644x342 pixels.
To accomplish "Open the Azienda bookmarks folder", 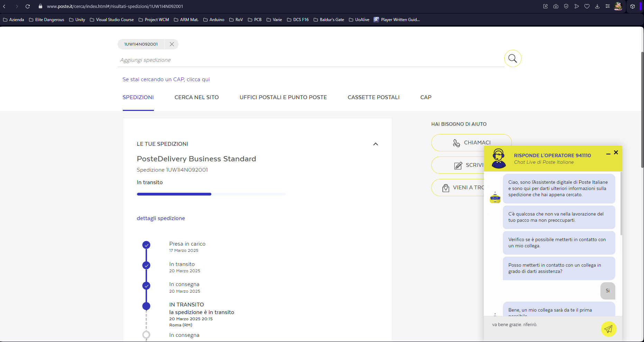I will [x=13, y=20].
